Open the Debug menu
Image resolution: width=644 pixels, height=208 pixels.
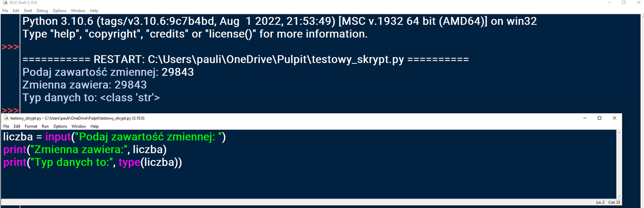pyautogui.click(x=42, y=11)
